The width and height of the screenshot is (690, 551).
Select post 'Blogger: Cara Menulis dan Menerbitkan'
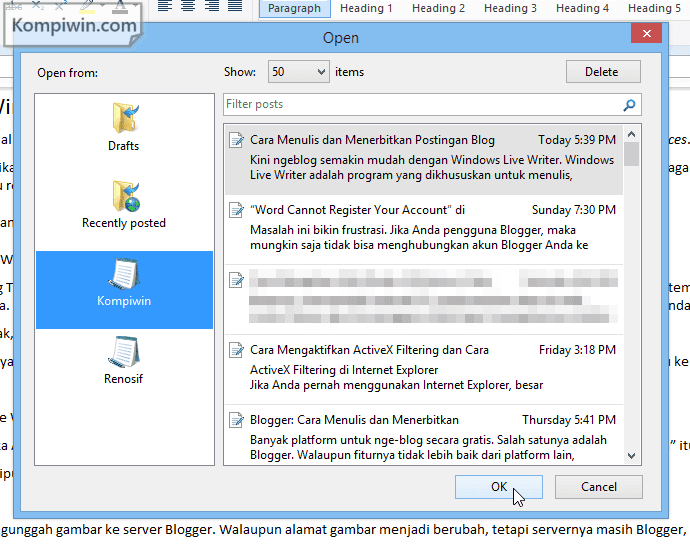(x=424, y=435)
